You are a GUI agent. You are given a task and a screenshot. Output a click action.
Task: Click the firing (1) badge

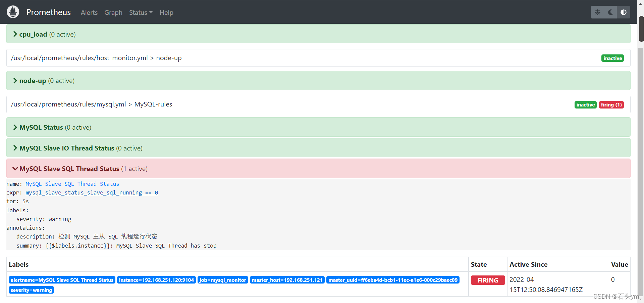(611, 105)
